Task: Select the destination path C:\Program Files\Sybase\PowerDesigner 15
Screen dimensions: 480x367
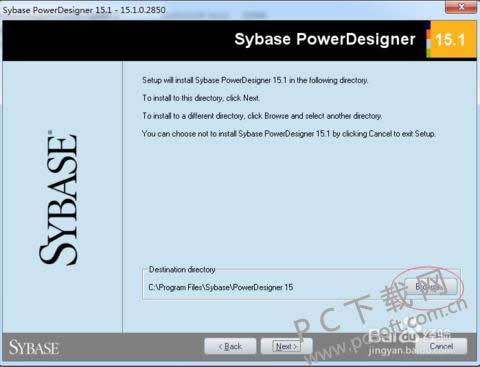Action: click(221, 287)
